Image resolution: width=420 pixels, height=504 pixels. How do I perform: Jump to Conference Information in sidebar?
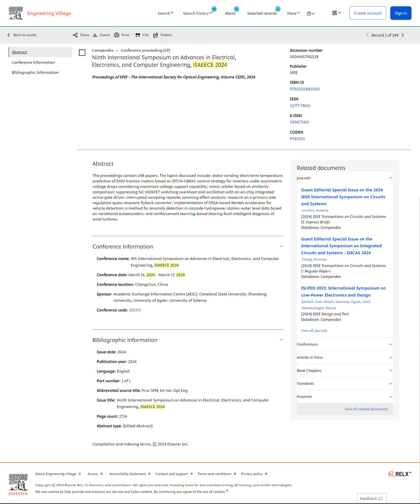click(x=33, y=62)
